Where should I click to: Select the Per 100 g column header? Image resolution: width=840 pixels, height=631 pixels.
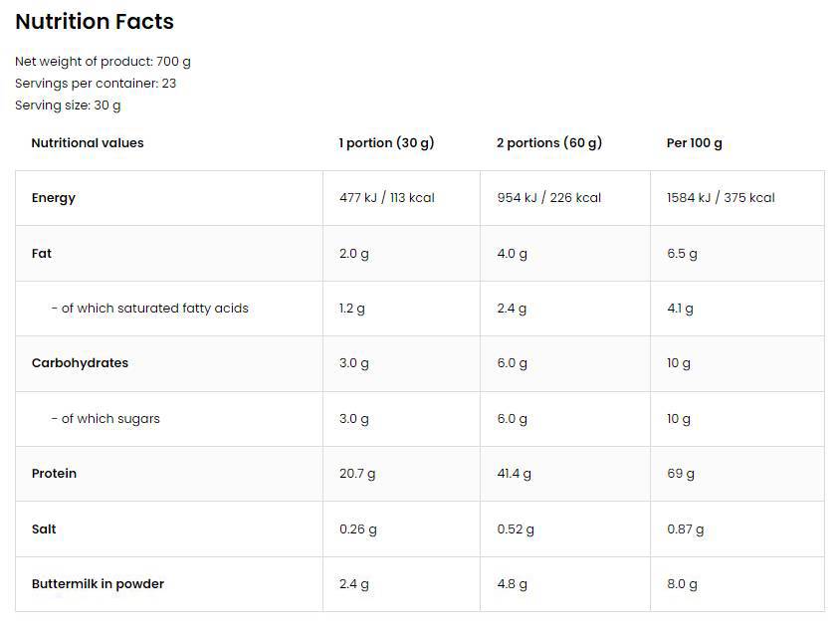[x=694, y=143]
